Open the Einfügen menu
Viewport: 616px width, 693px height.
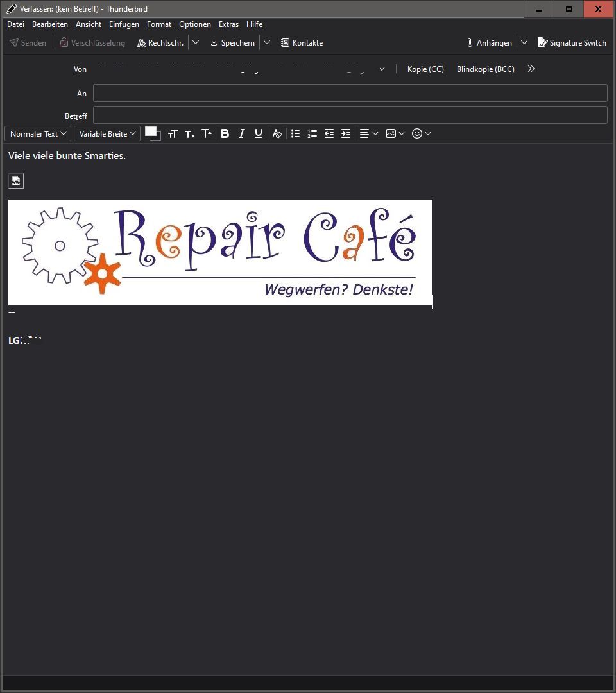[x=124, y=24]
